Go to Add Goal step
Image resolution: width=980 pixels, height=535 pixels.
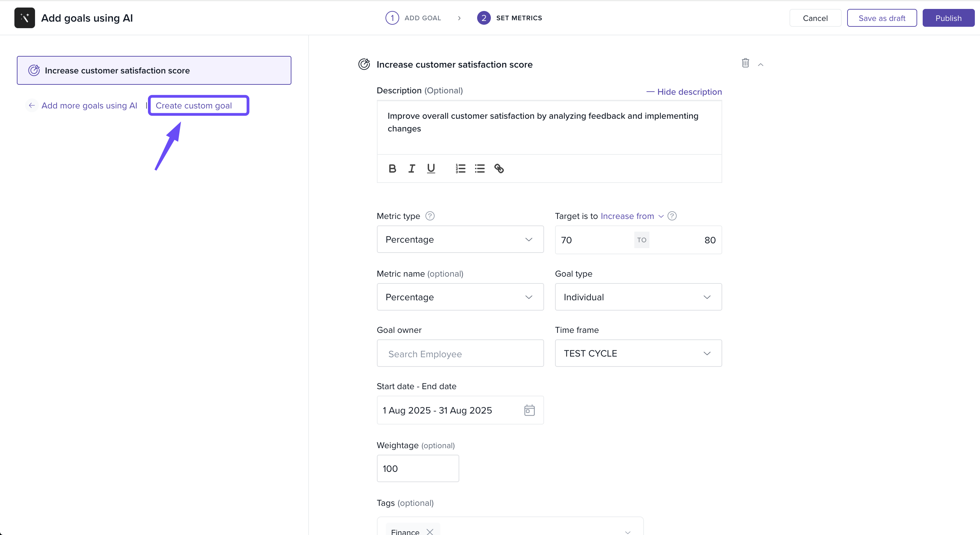[413, 18]
